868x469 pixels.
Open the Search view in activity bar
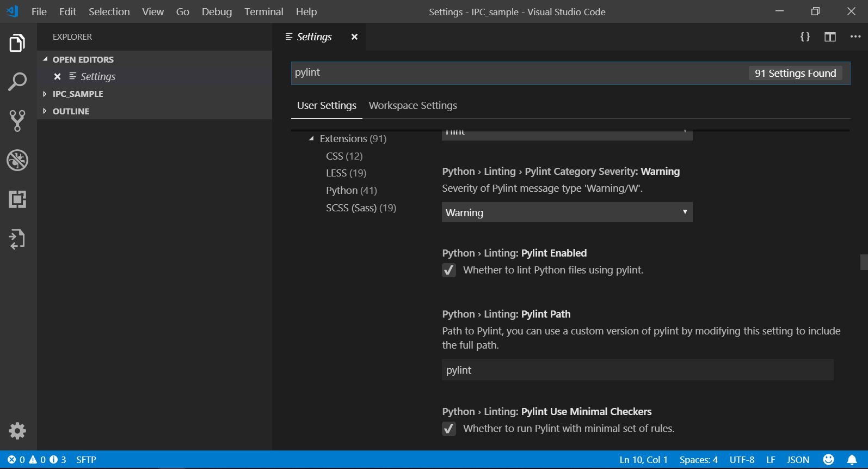17,82
